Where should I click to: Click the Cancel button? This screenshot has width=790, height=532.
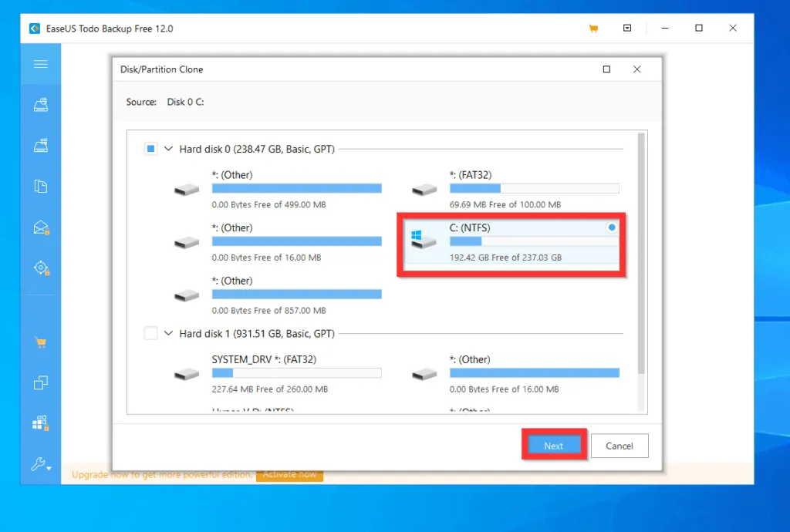(x=619, y=446)
